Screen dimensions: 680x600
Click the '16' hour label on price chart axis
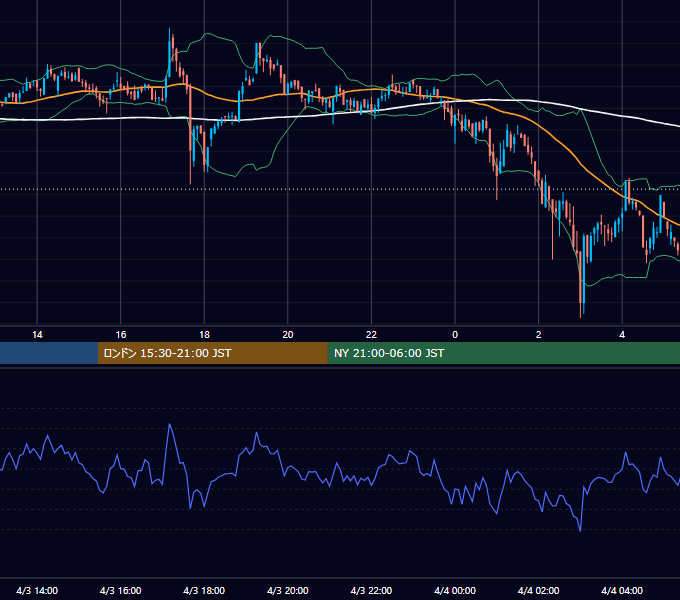[x=121, y=335]
